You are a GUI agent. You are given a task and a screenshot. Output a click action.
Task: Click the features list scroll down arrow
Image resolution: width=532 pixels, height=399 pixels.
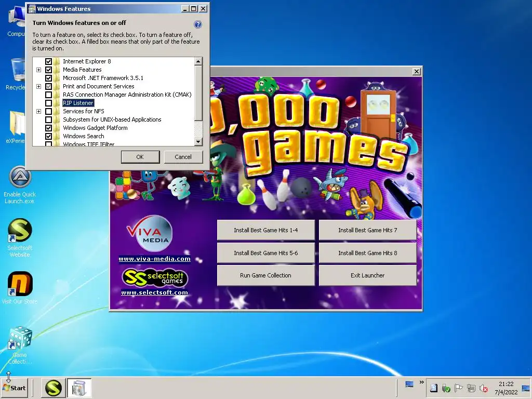click(198, 141)
